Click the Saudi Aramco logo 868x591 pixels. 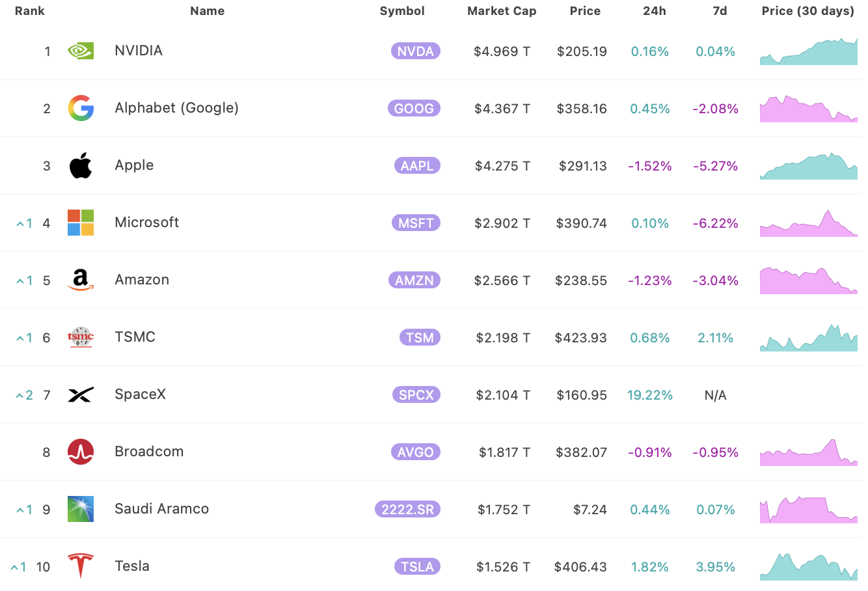81,509
